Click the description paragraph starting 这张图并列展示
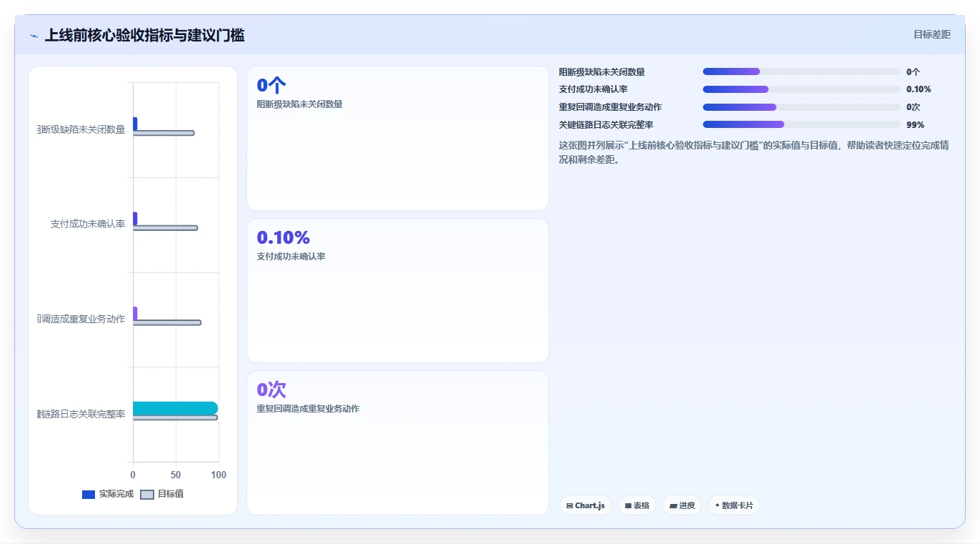This screenshot has height=544, width=980. click(x=754, y=152)
